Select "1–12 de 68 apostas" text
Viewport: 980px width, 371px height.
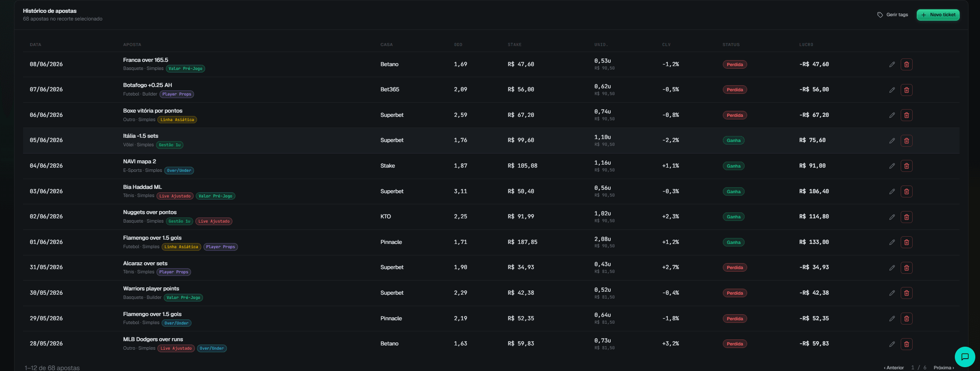pos(52,368)
